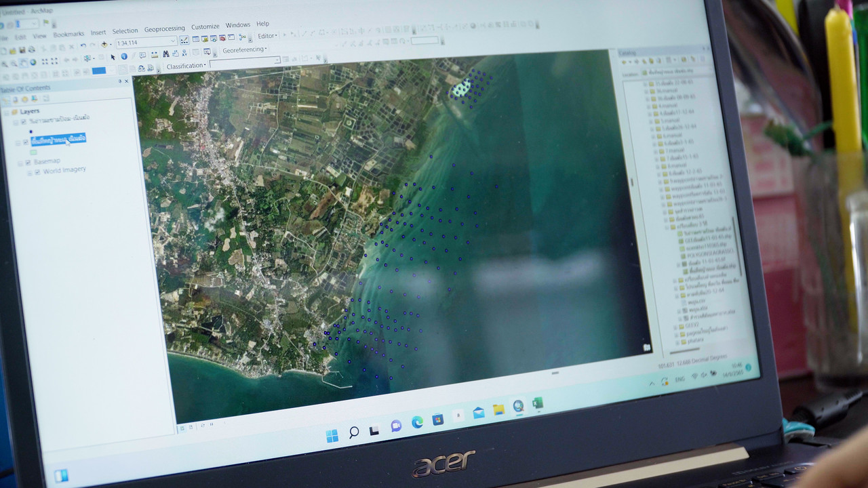The height and width of the screenshot is (488, 868).
Task: Click the Fixed Zoom In arrows icon
Action: click(45, 61)
